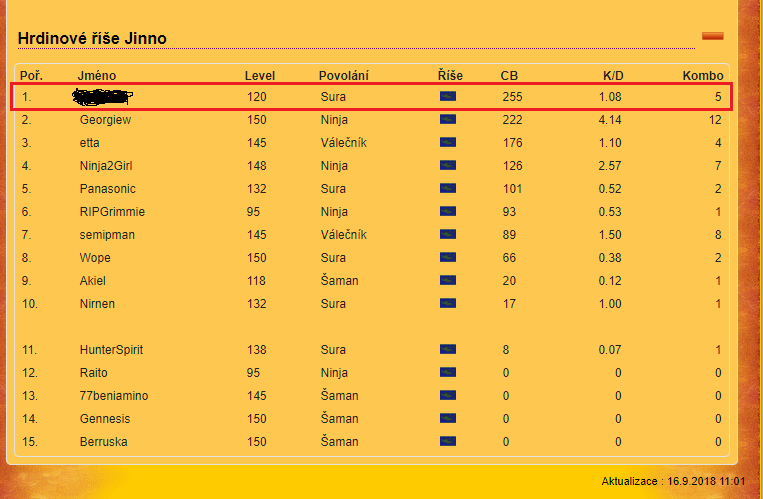Click the Kombo column header
This screenshot has height=499, width=763.
(702, 75)
